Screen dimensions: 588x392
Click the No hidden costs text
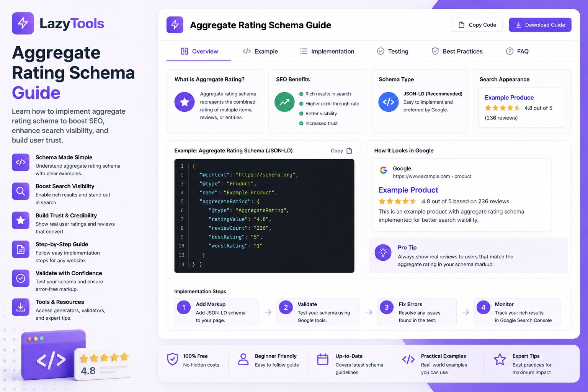pyautogui.click(x=201, y=365)
